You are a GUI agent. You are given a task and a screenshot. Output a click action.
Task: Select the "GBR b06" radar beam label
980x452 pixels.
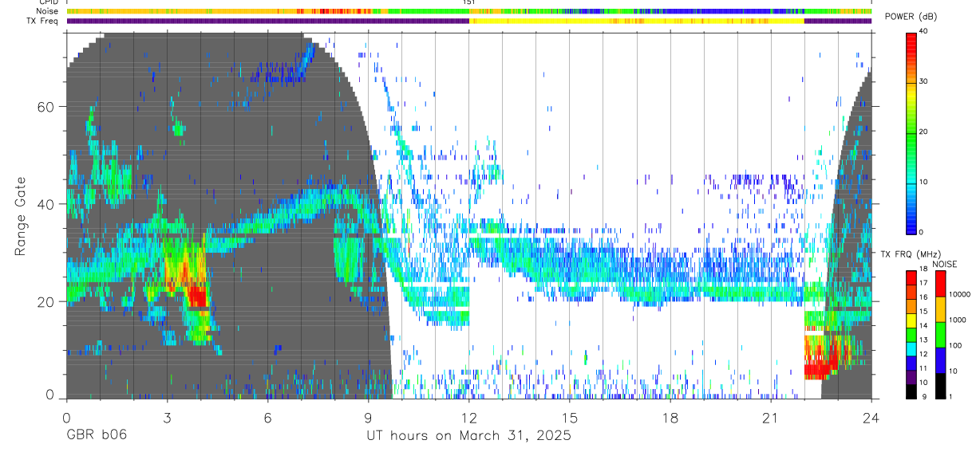96,436
